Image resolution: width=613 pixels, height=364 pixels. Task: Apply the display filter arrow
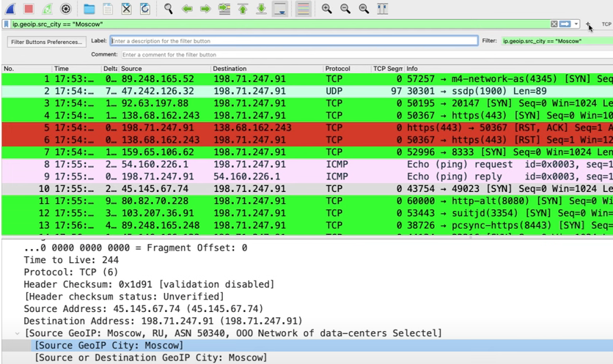coord(565,24)
